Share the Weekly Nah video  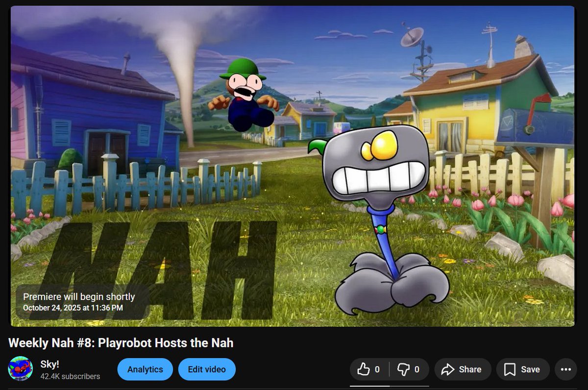463,369
